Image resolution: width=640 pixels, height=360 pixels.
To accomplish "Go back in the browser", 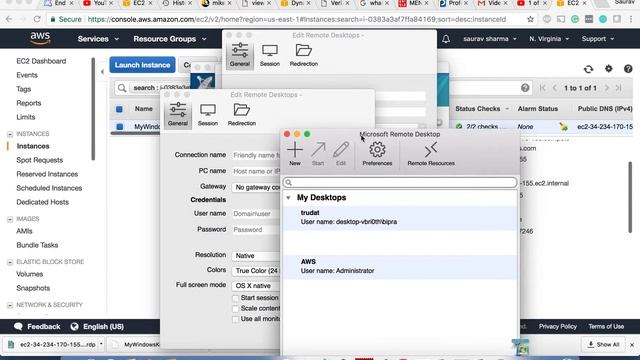I will tap(9, 19).
